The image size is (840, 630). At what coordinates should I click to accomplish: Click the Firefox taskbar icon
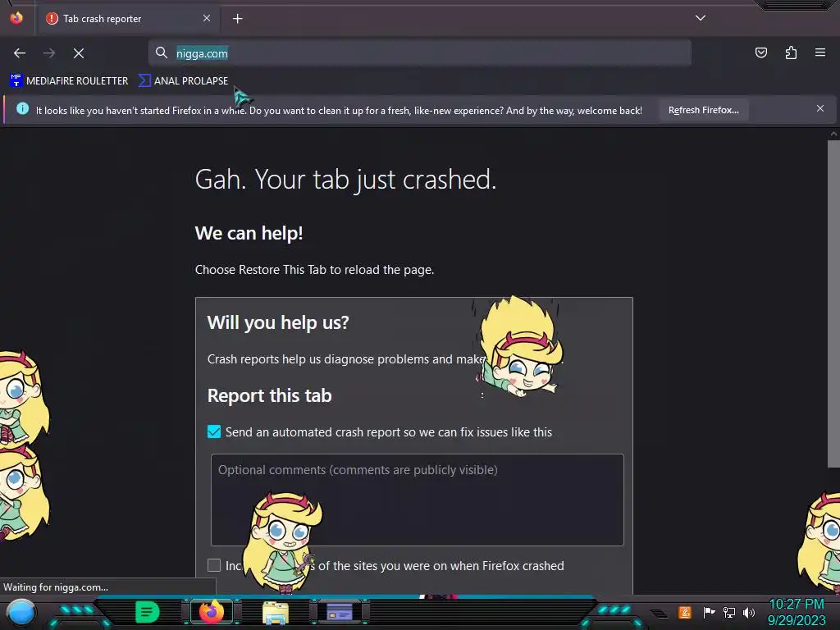click(212, 612)
